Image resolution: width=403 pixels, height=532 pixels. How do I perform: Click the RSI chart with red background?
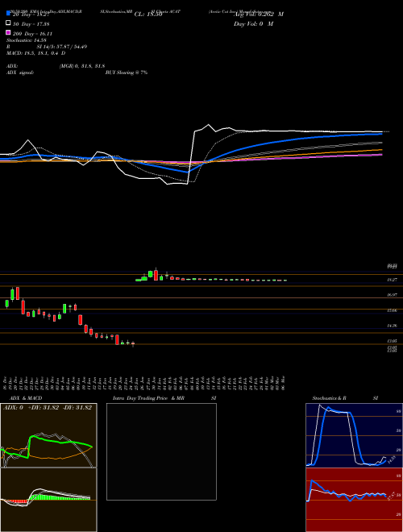tap(354, 500)
